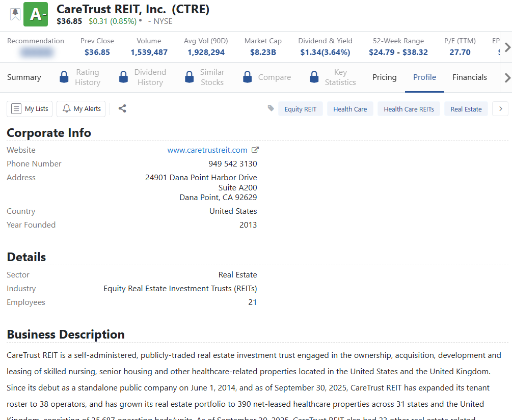The height and width of the screenshot is (420, 512).
Task: Open the Summary tab
Action: pyautogui.click(x=24, y=77)
